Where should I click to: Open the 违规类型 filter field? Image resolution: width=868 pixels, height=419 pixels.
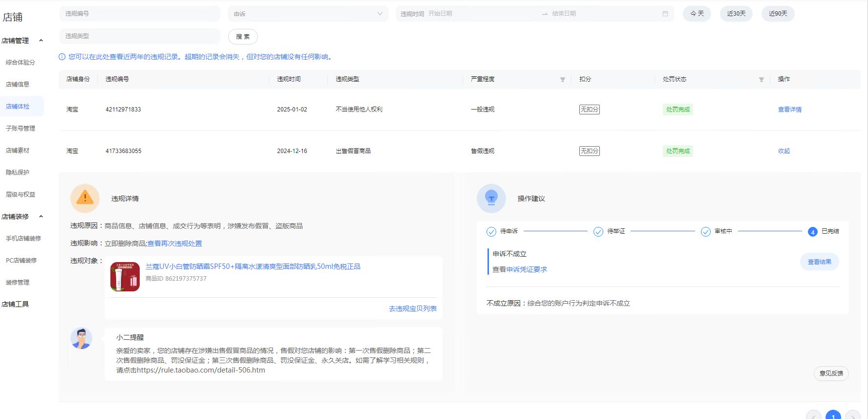140,36
